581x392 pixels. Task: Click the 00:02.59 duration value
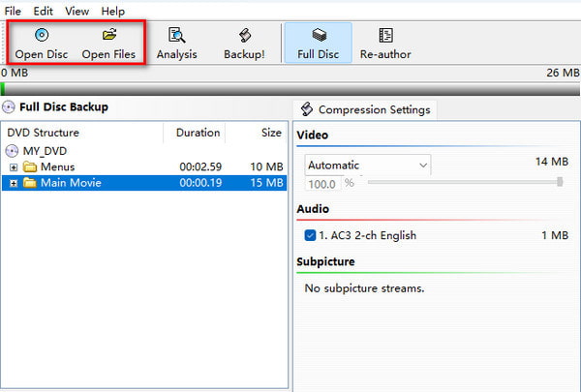click(200, 167)
